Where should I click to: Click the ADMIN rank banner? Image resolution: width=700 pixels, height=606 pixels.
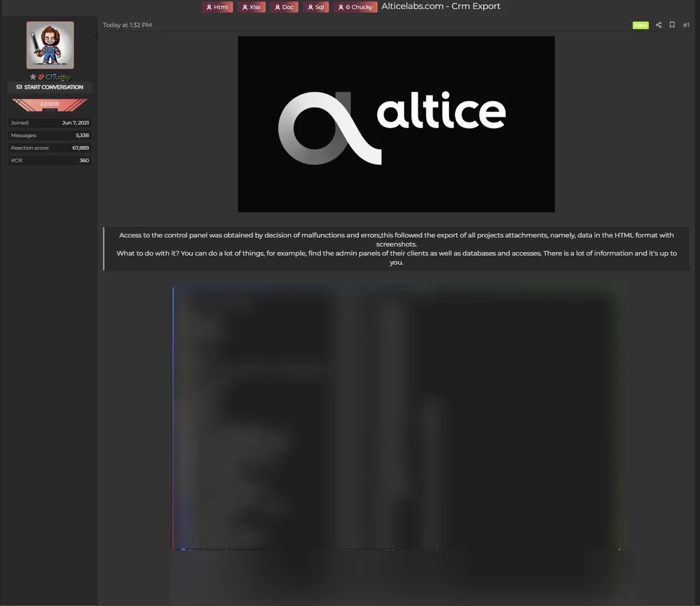49,105
